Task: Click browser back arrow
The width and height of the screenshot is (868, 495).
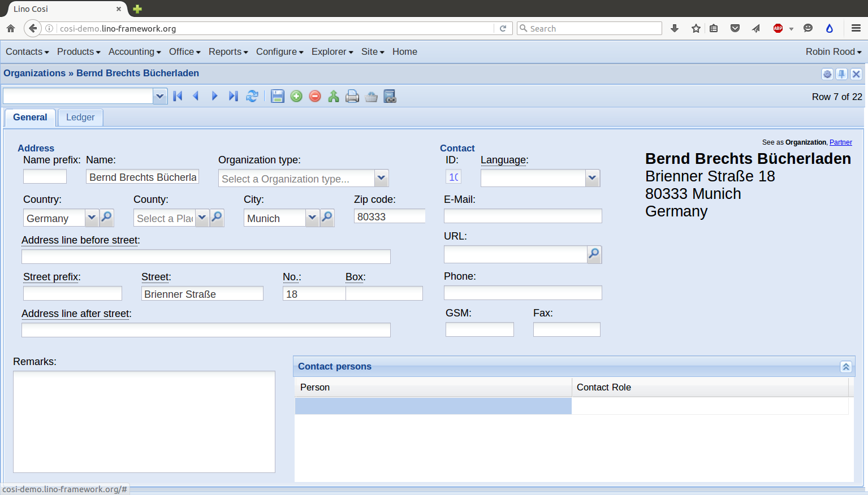Action: click(x=33, y=28)
